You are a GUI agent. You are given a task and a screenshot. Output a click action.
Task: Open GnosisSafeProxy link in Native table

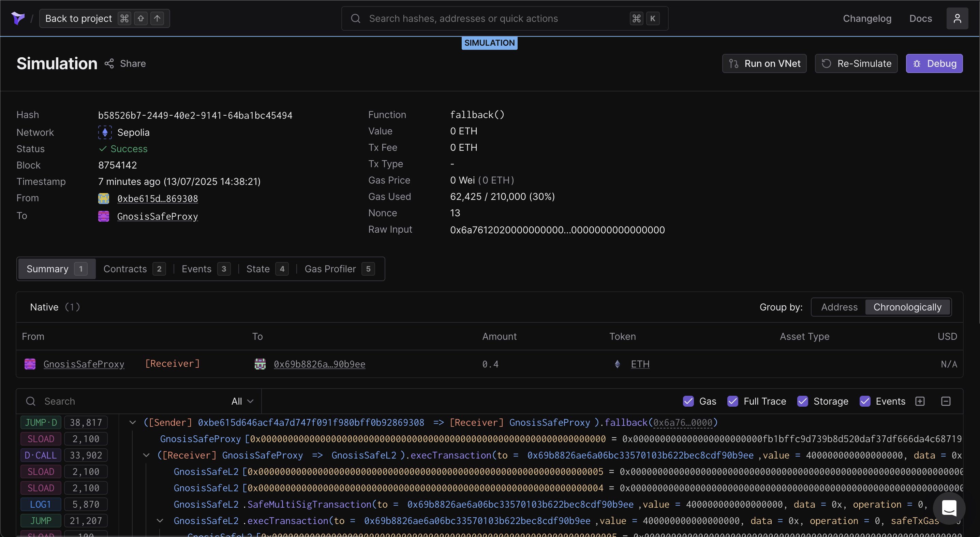[x=84, y=364]
